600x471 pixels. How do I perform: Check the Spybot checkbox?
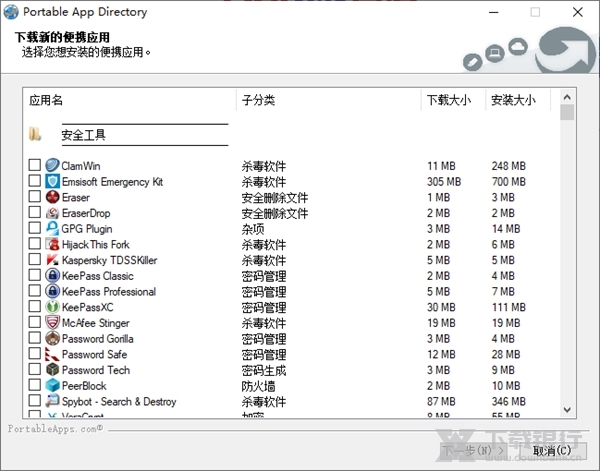pyautogui.click(x=35, y=400)
